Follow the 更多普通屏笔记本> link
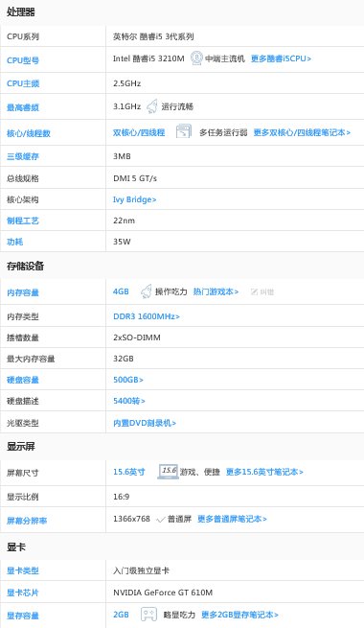 click(x=232, y=519)
